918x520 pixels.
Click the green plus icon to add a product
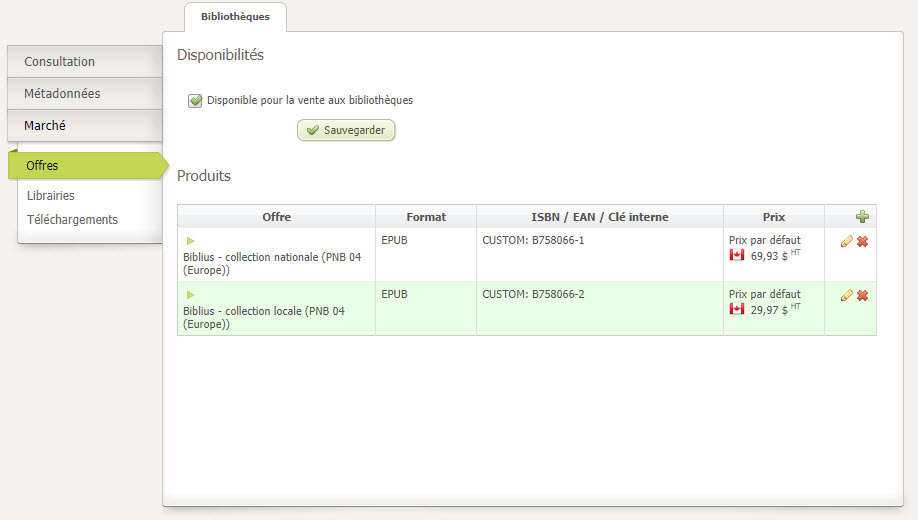(x=862, y=217)
